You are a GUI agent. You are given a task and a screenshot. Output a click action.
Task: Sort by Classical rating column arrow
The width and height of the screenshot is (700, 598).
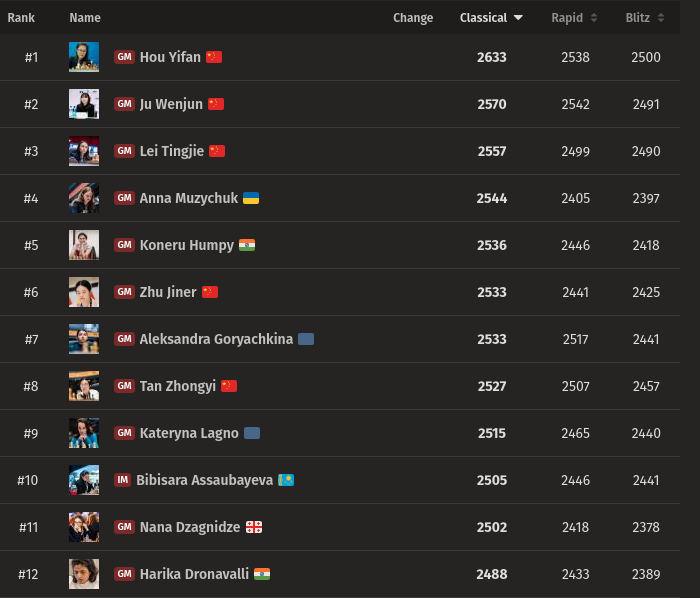pos(518,18)
